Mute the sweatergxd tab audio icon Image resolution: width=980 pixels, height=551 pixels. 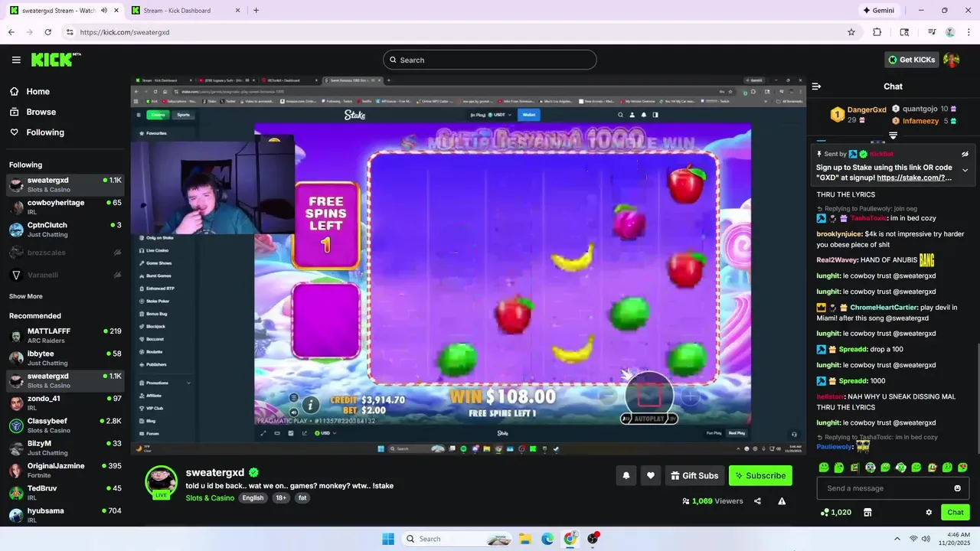click(x=103, y=11)
